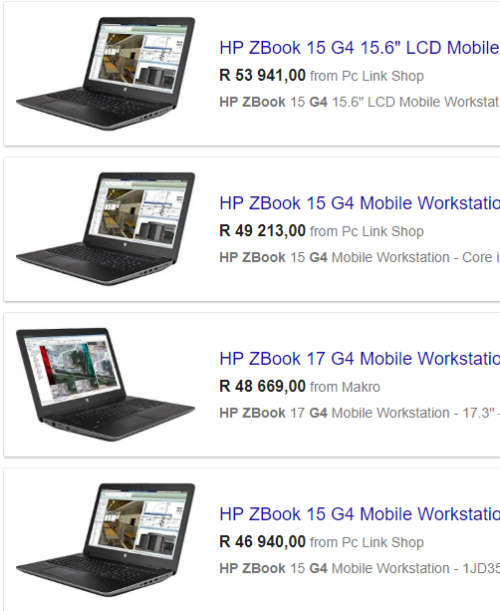Viewport: 500px width, 611px height.
Task: Click the description mentioning 15.6" LCD Mobile Workstat
Action: coord(359,102)
